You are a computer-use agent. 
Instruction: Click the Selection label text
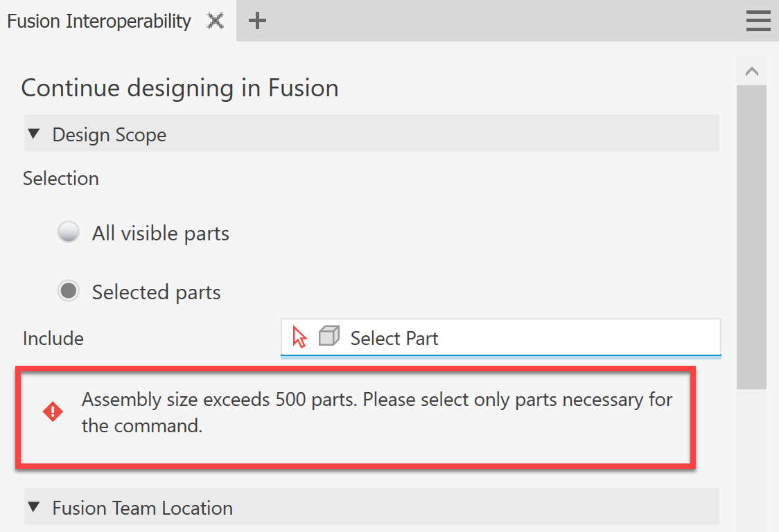60,178
